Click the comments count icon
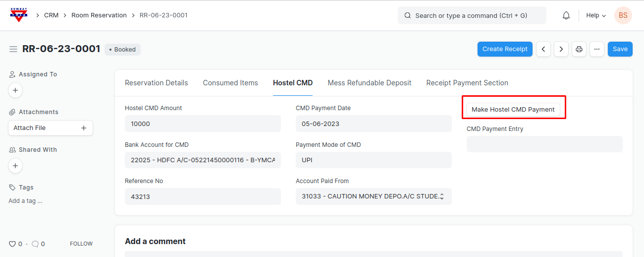 point(35,244)
